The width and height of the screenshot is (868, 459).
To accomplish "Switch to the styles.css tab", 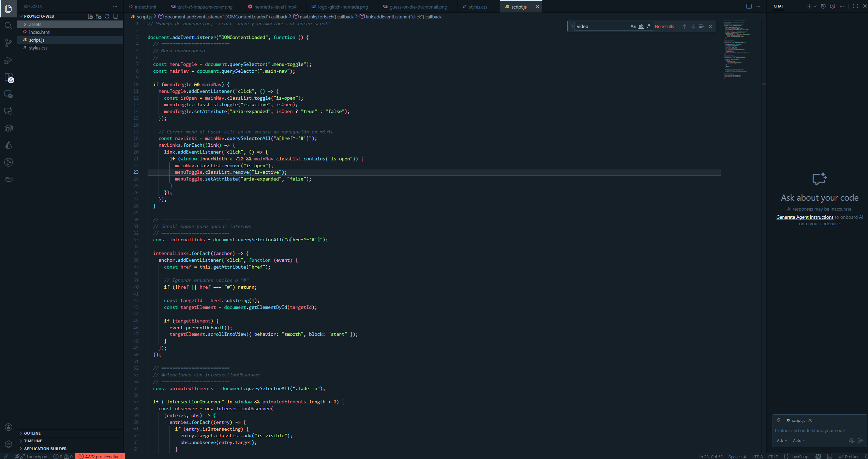I will [477, 7].
